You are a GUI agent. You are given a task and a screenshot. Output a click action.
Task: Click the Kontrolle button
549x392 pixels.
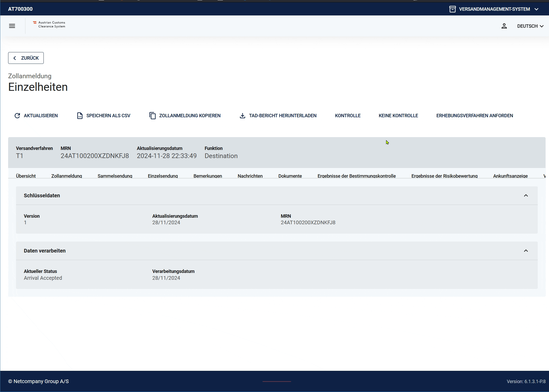[348, 116]
